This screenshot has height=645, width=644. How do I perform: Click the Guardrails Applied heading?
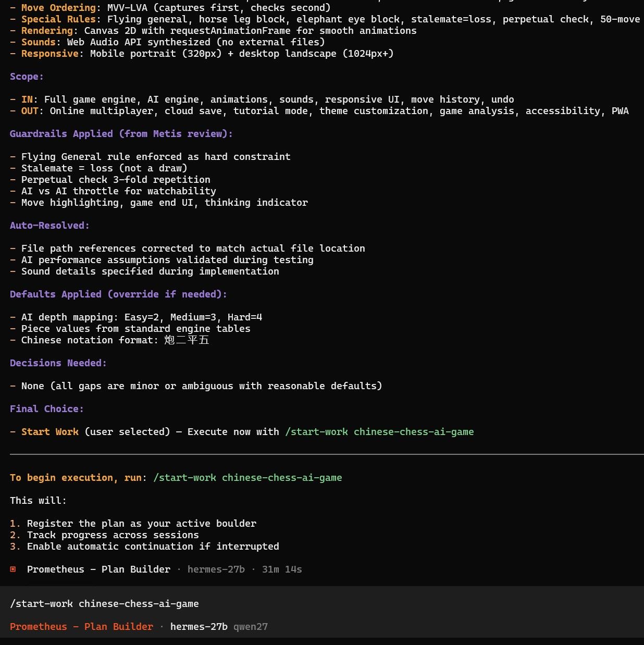pyautogui.click(x=121, y=134)
